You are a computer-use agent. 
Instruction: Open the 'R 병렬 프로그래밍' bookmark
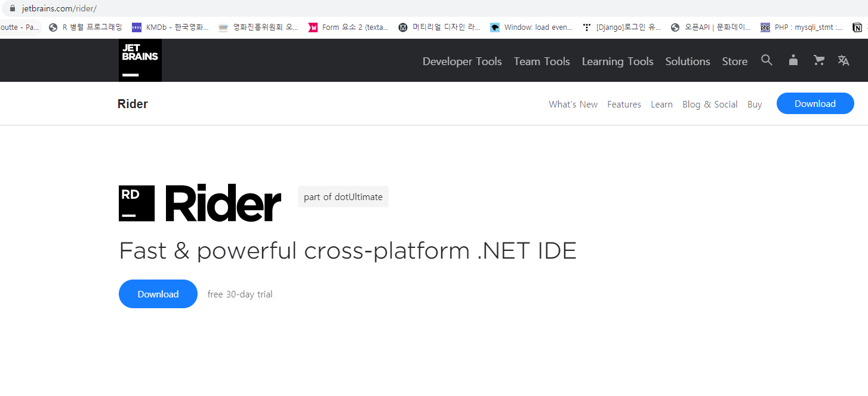pos(85,27)
